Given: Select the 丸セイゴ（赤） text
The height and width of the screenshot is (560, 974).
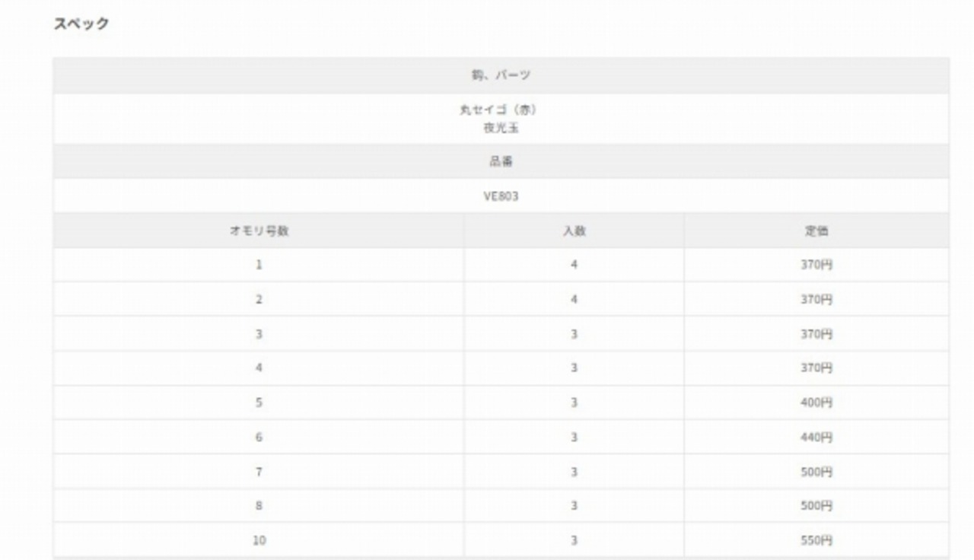Looking at the screenshot, I should click(501, 110).
